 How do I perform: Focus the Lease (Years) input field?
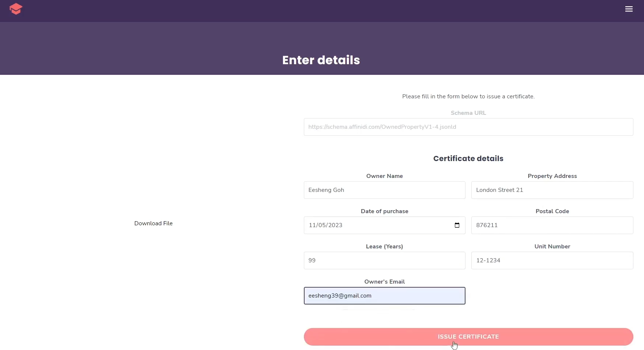coord(384,260)
